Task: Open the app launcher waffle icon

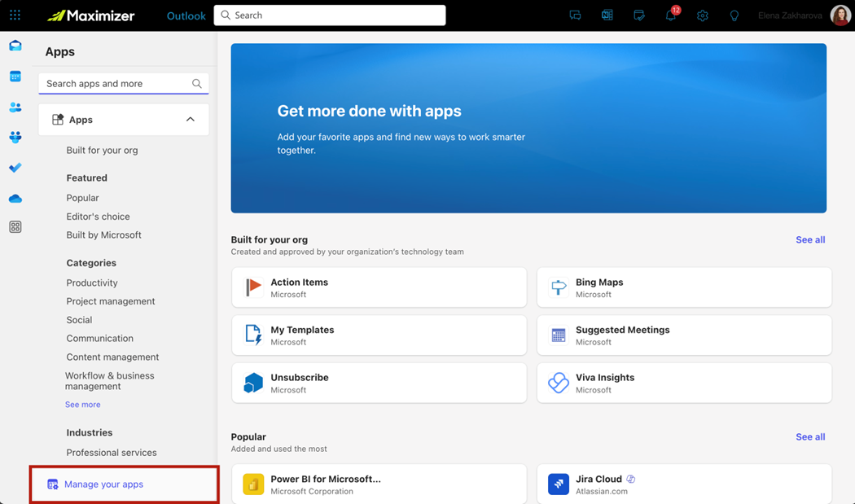Action: 15,15
